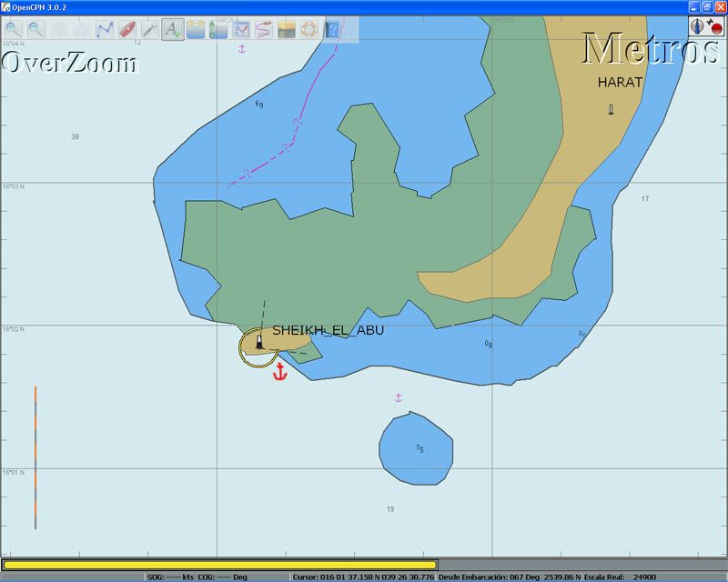Click the red GPS status indicator
This screenshot has height=582, width=728.
pyautogui.click(x=714, y=27)
